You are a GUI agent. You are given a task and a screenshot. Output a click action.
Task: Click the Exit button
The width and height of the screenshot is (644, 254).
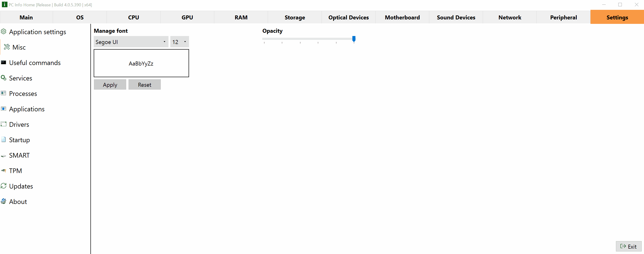pos(629,246)
